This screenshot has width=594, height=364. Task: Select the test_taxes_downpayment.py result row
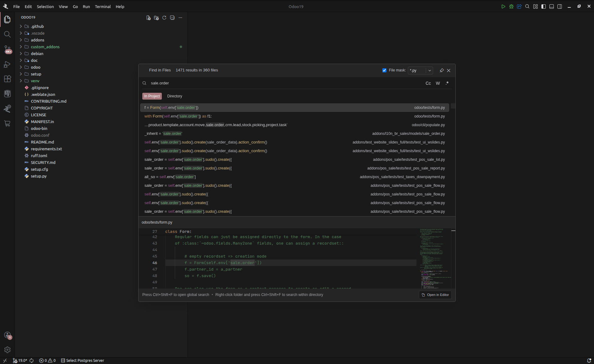click(x=295, y=177)
